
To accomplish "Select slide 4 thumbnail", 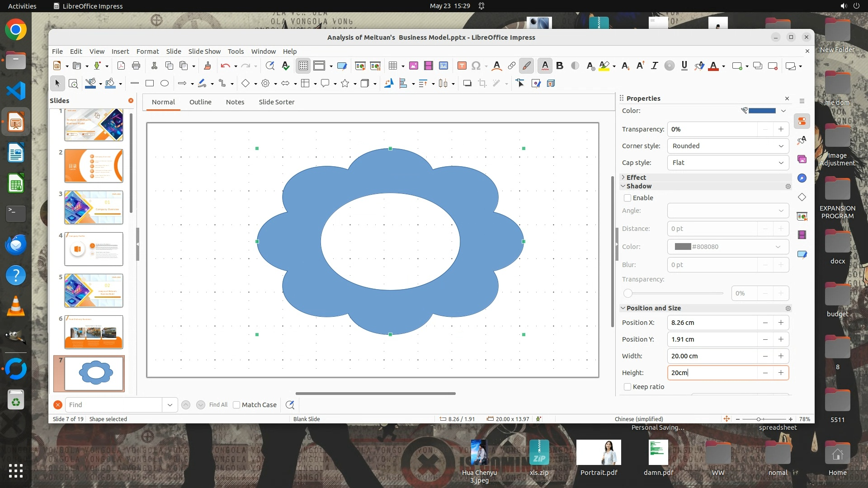I will (x=94, y=249).
